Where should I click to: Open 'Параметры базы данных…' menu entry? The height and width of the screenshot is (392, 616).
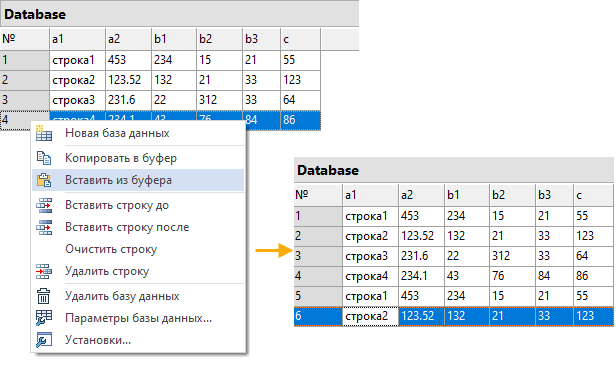tap(138, 318)
